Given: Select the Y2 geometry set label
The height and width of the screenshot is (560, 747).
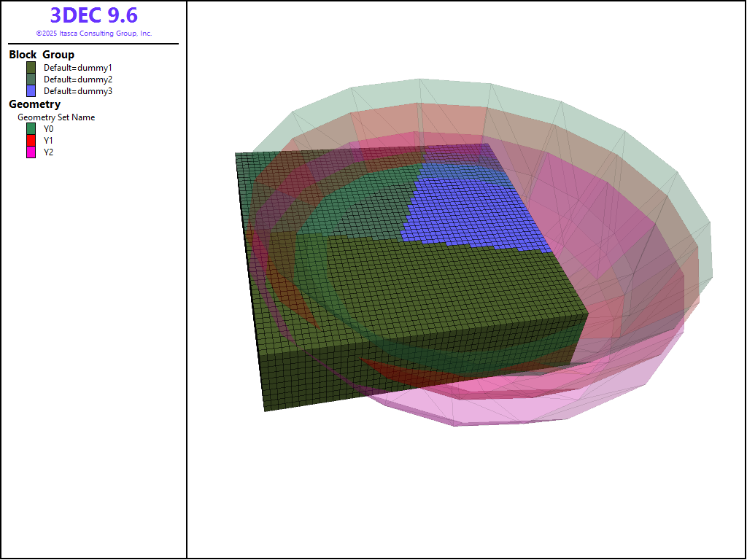Looking at the screenshot, I should click(x=48, y=152).
